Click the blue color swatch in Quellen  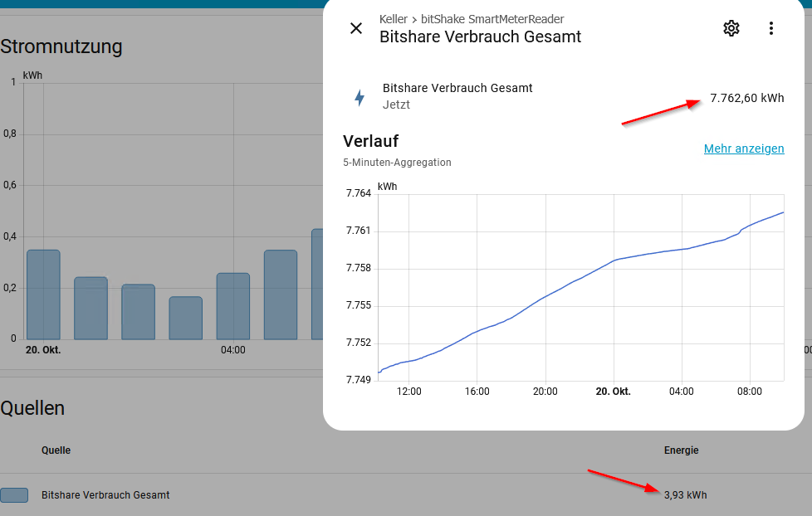14,495
